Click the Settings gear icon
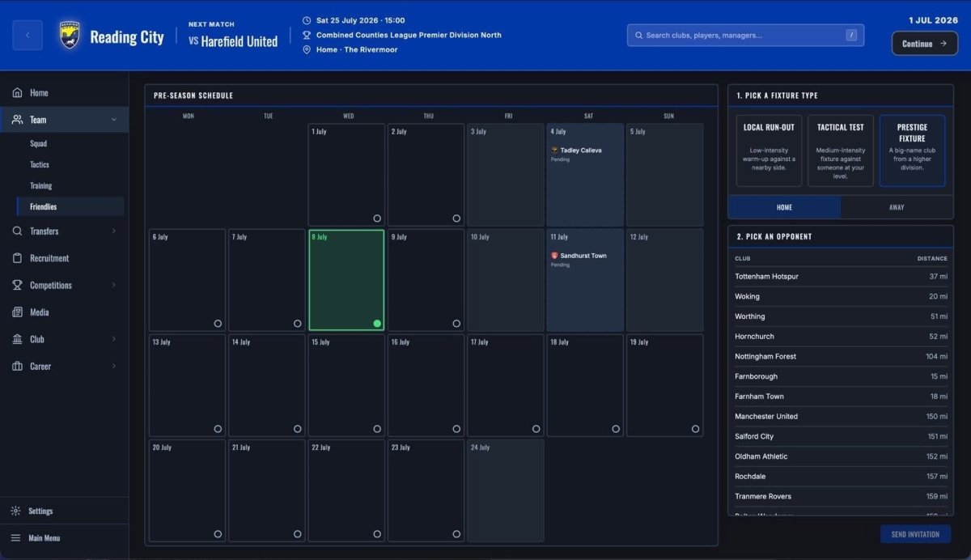 click(x=15, y=511)
